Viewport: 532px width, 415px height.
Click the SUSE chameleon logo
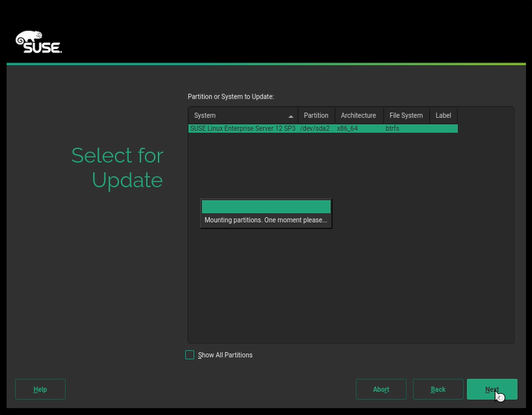39,42
